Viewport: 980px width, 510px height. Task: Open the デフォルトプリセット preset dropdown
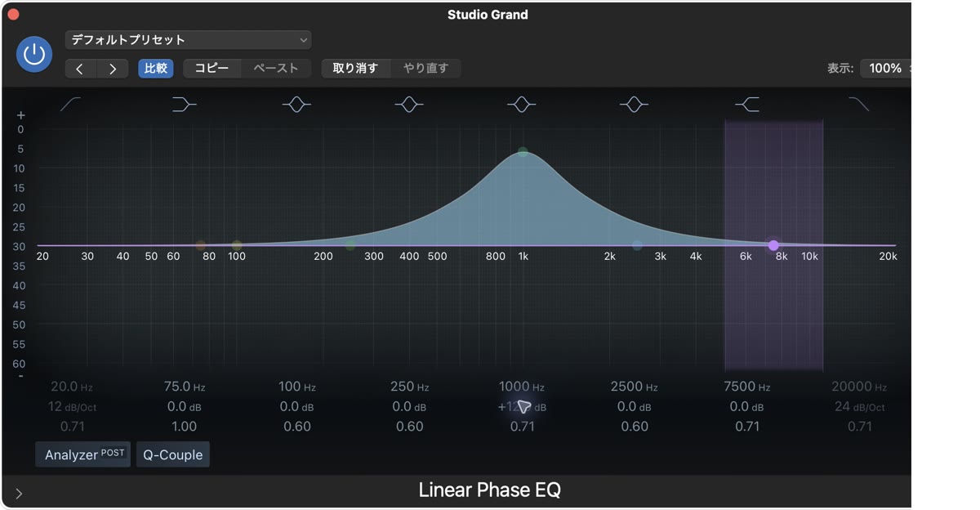click(x=188, y=39)
